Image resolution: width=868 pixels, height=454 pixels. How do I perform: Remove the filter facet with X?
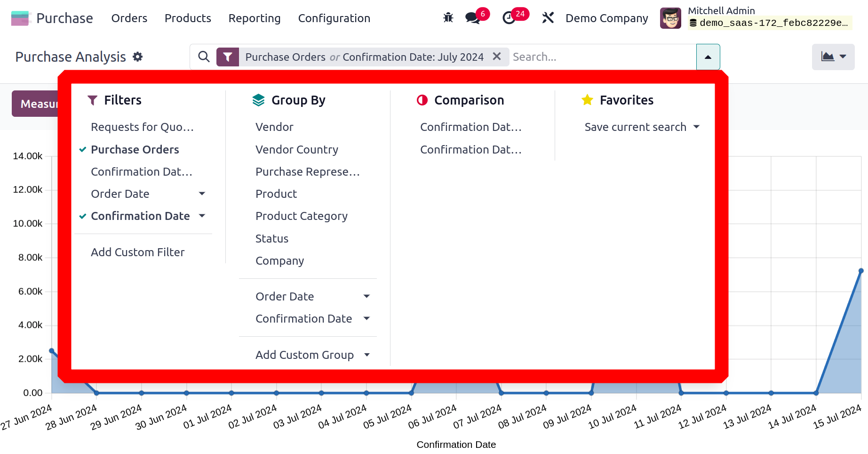click(x=496, y=57)
